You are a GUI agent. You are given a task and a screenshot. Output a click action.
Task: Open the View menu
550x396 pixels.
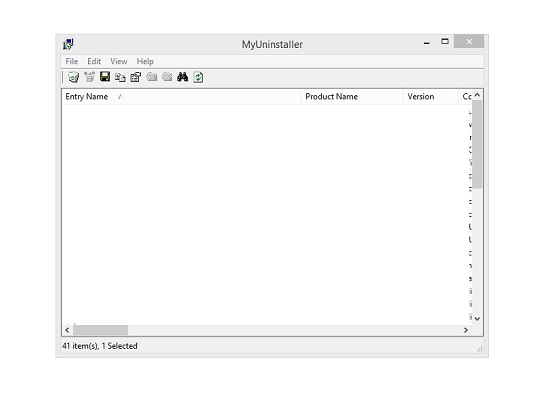(119, 61)
